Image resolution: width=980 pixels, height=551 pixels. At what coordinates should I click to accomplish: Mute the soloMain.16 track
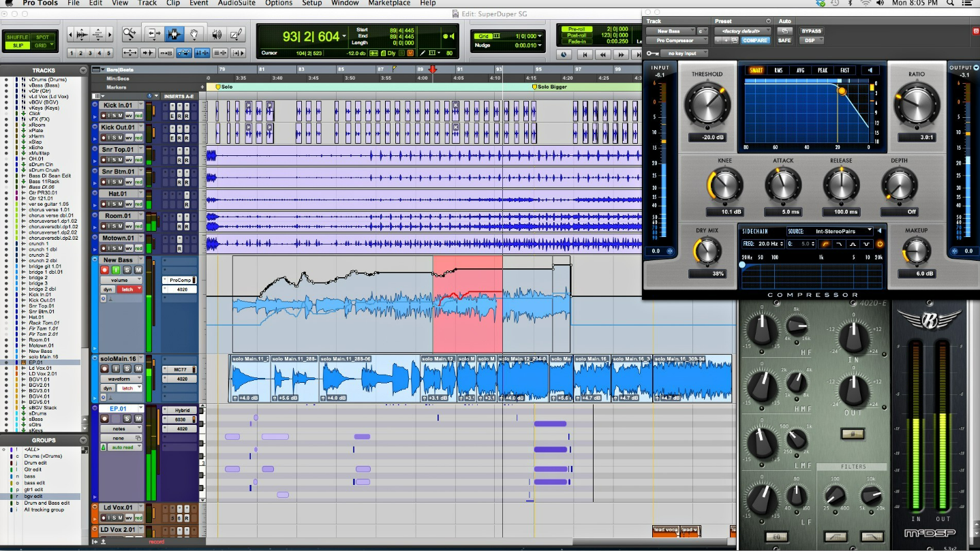click(x=138, y=368)
